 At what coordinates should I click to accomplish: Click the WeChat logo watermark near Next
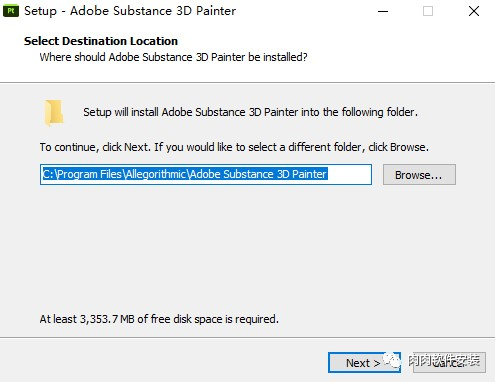click(x=392, y=360)
